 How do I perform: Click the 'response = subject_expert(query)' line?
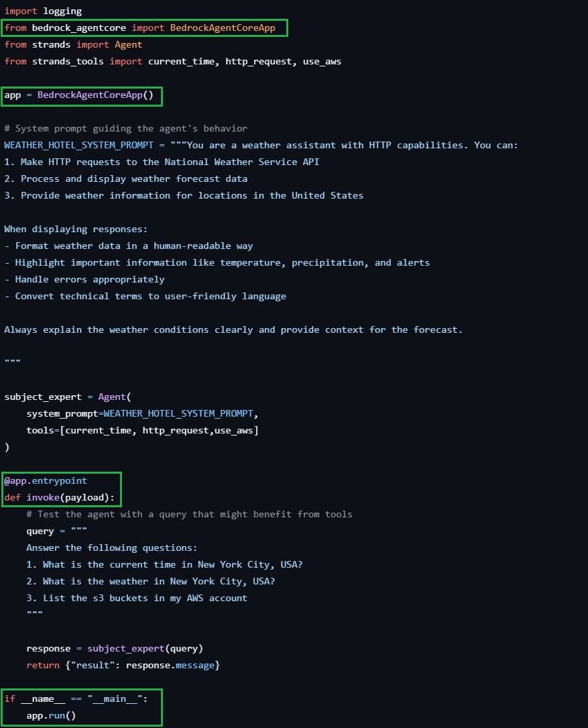click(115, 649)
